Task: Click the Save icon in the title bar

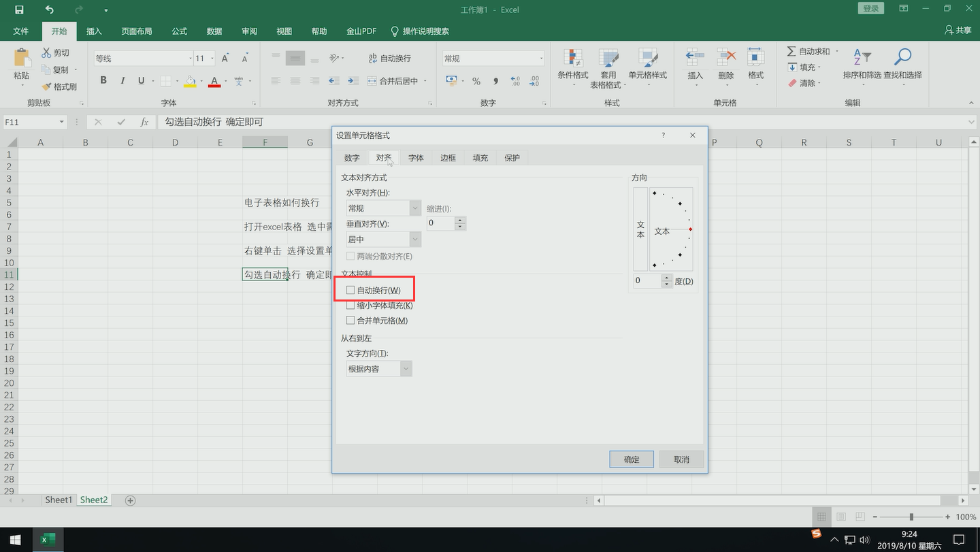Action: point(19,10)
